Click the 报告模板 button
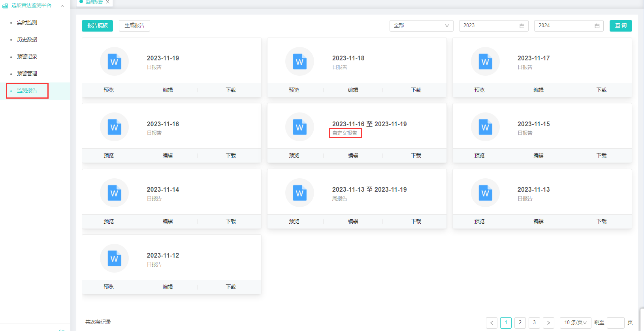This screenshot has width=644, height=331. (x=97, y=26)
